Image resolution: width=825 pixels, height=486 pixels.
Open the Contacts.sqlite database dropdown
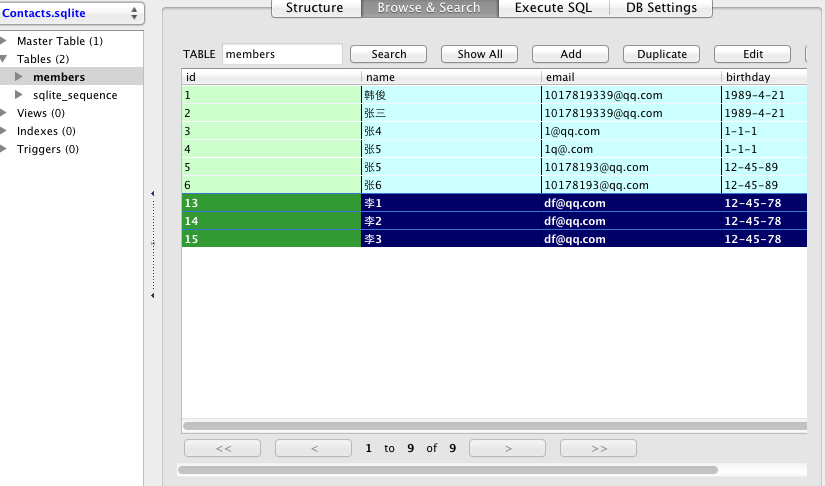72,13
